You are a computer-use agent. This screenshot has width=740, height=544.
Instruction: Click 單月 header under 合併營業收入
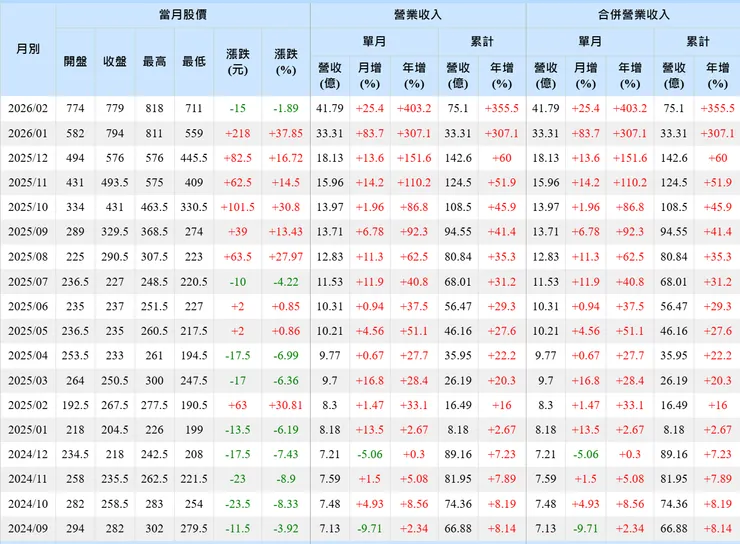590,42
